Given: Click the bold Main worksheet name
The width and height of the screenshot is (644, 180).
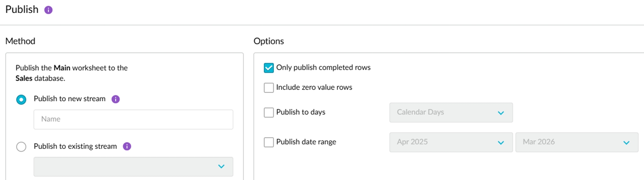Looking at the screenshot, I should (x=62, y=68).
